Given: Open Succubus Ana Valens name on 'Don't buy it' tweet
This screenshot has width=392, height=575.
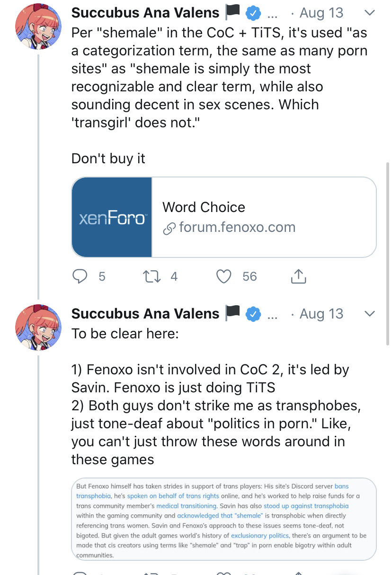Looking at the screenshot, I should [x=145, y=13].
